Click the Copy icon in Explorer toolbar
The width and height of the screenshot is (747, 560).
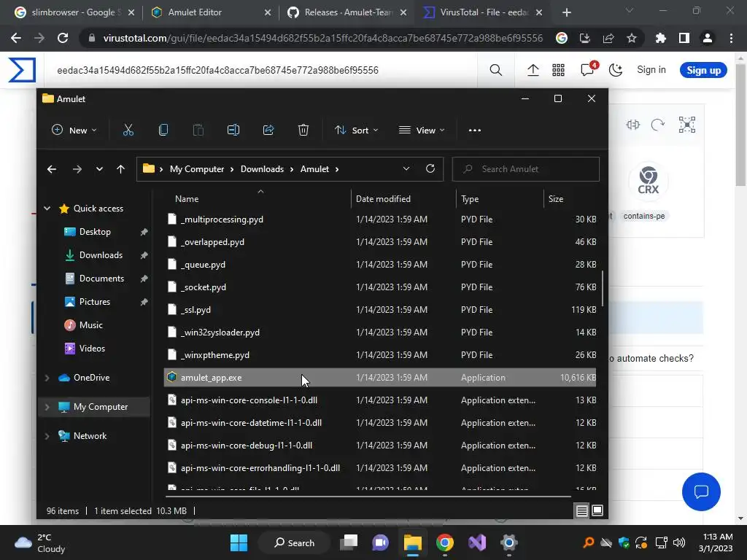click(x=163, y=130)
